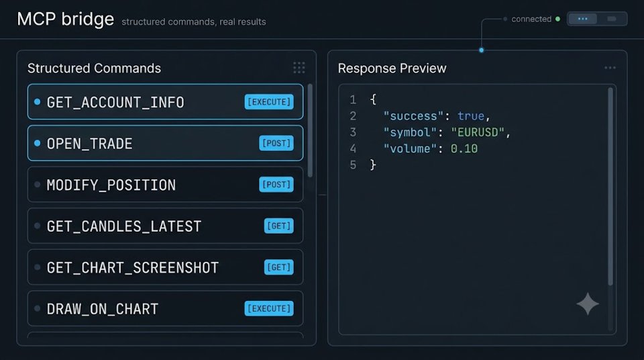644x360 pixels.
Task: Click the gray status dot beside GET_CHART_SCREENSHOT
Action: point(38,267)
